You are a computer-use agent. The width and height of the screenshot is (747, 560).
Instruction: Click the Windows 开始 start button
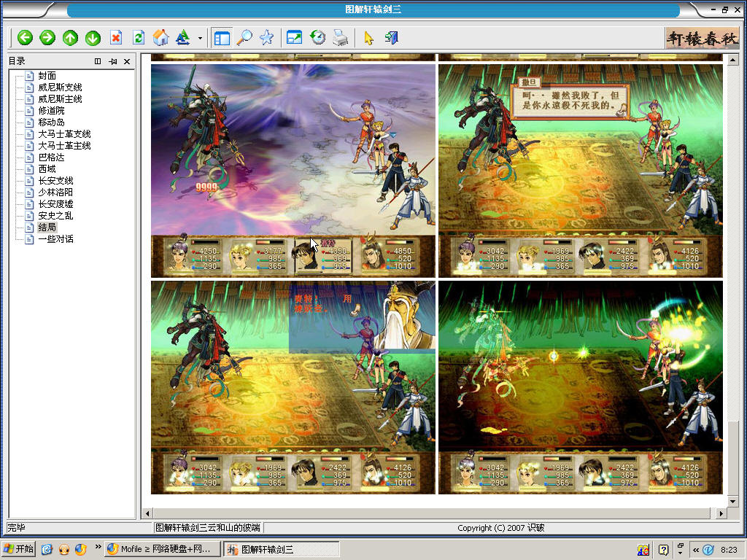(x=19, y=550)
